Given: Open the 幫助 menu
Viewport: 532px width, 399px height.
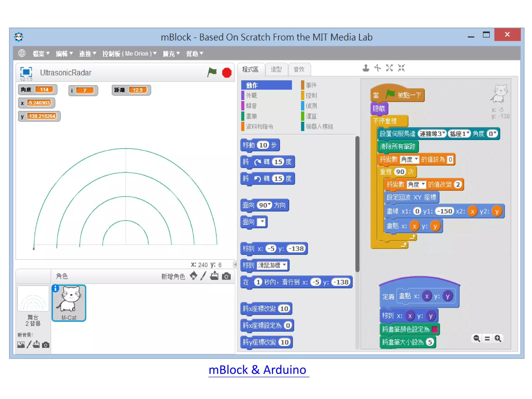Looking at the screenshot, I should 195,54.
